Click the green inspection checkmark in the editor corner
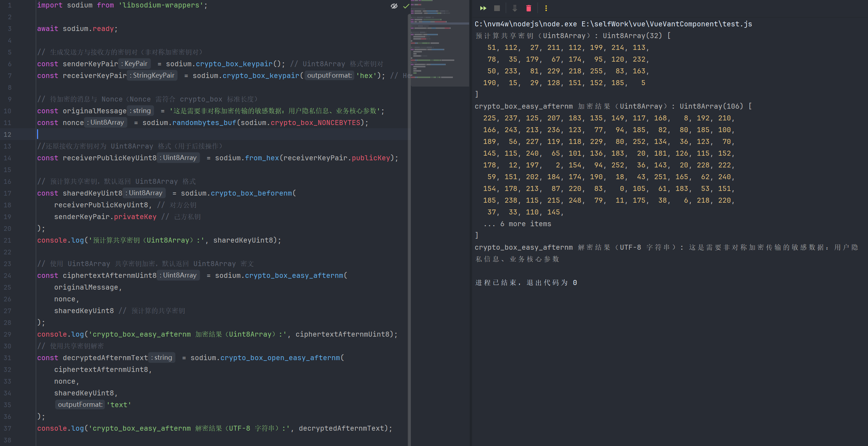 coord(406,6)
